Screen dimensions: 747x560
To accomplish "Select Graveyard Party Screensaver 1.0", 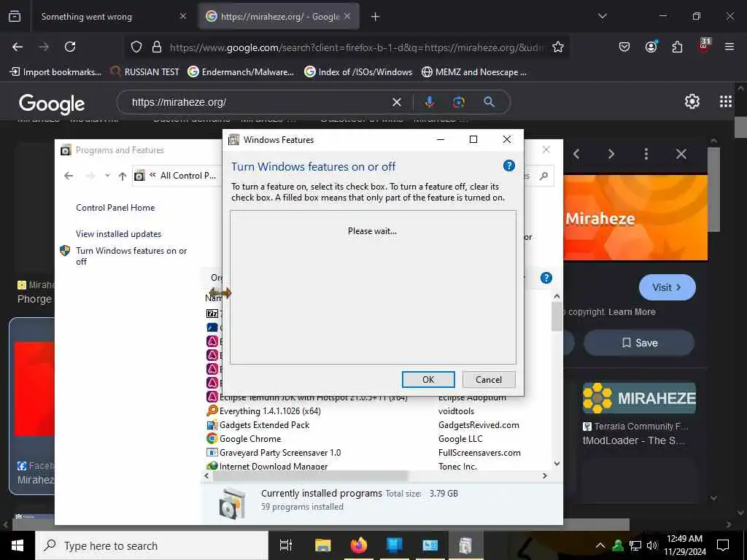I will 279,452.
